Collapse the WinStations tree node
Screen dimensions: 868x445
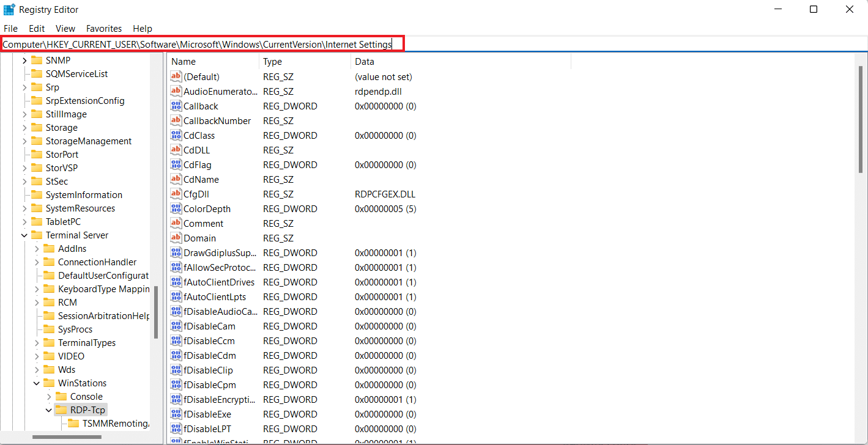(37, 383)
